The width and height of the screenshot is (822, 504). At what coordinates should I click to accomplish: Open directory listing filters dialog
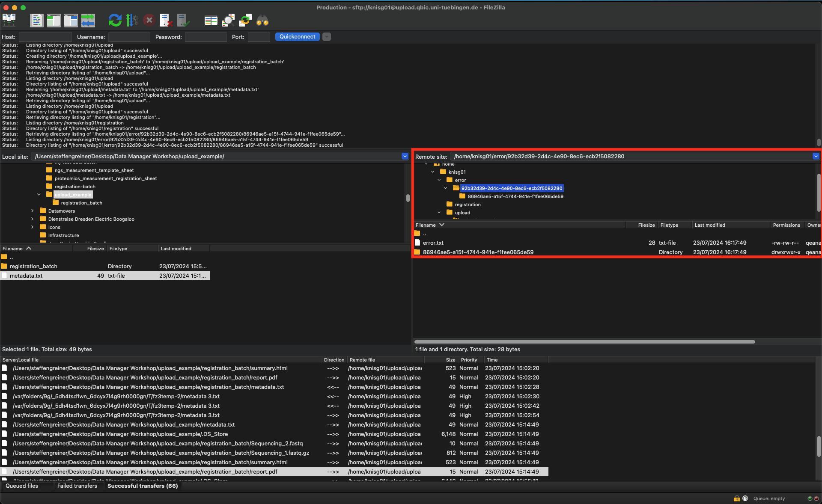pyautogui.click(x=211, y=20)
